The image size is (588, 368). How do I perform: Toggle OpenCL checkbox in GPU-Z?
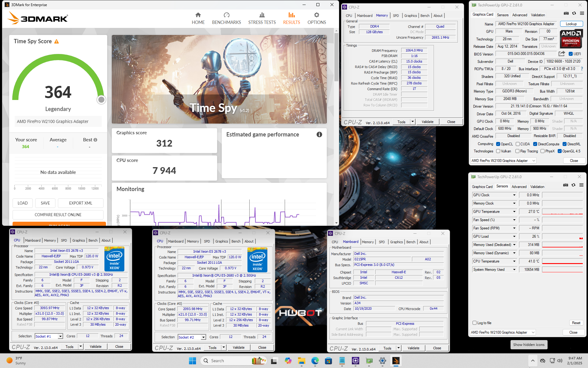498,144
